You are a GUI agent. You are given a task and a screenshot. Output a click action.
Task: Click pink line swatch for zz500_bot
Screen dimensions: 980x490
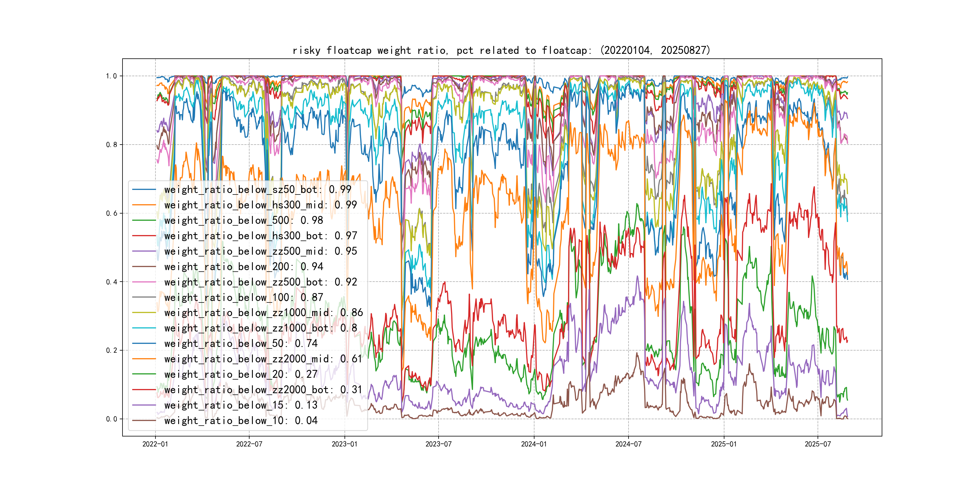pyautogui.click(x=144, y=282)
